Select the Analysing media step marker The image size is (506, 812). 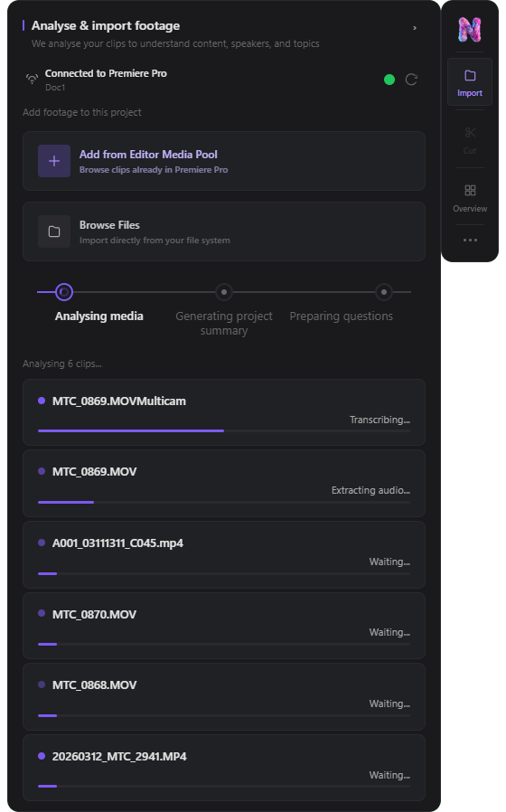click(64, 292)
